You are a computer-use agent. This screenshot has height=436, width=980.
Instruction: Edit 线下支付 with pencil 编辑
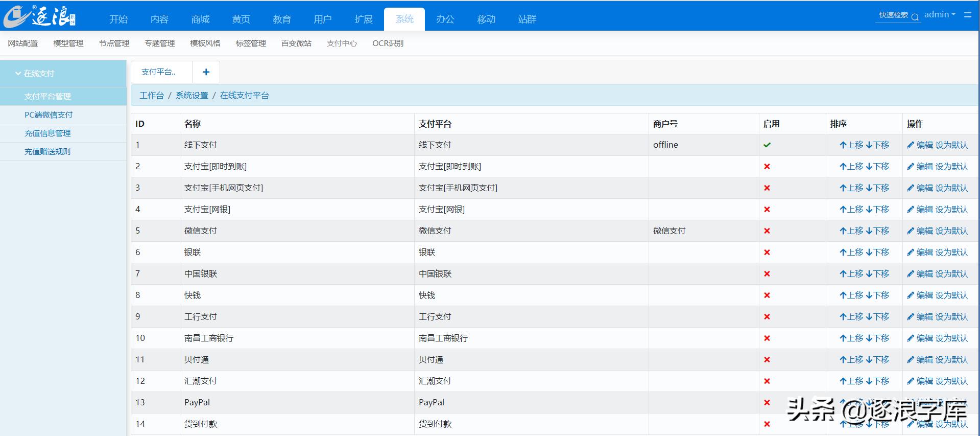920,145
